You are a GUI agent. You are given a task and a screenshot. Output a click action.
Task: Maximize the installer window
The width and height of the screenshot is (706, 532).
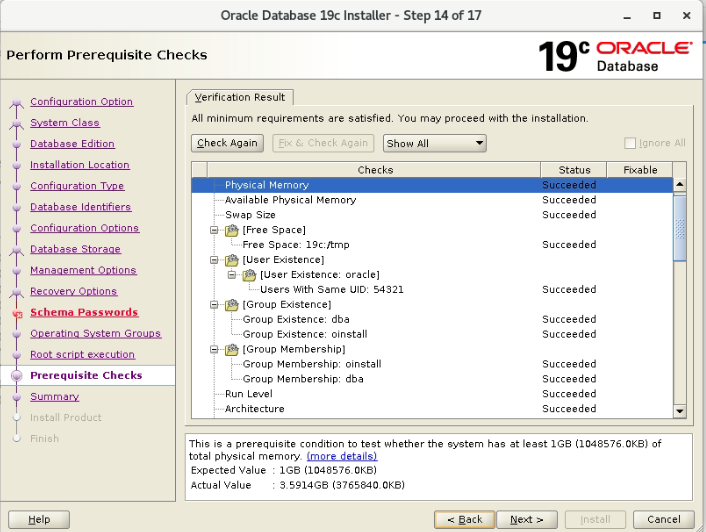pyautogui.click(x=657, y=15)
